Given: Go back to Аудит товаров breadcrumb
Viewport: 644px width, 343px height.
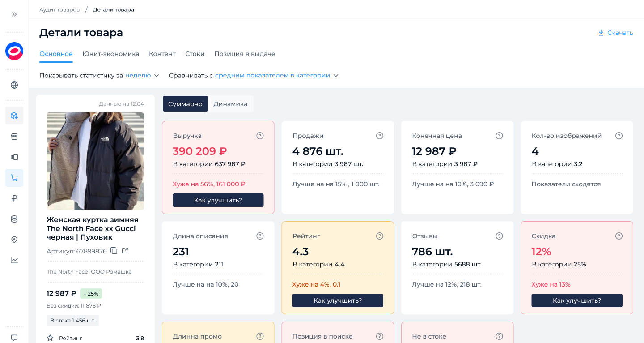Looking at the screenshot, I should coord(59,9).
